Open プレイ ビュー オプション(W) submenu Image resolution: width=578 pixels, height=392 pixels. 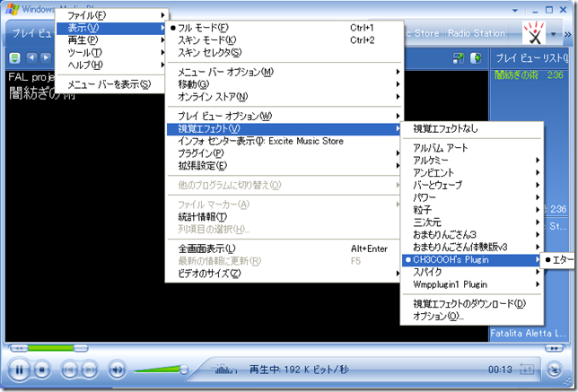coord(284,116)
